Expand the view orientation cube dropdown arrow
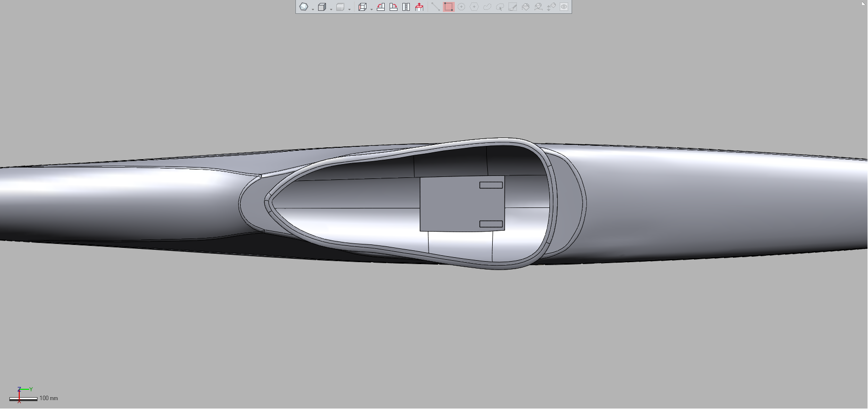Viewport: 868px width, 409px height. click(x=371, y=9)
